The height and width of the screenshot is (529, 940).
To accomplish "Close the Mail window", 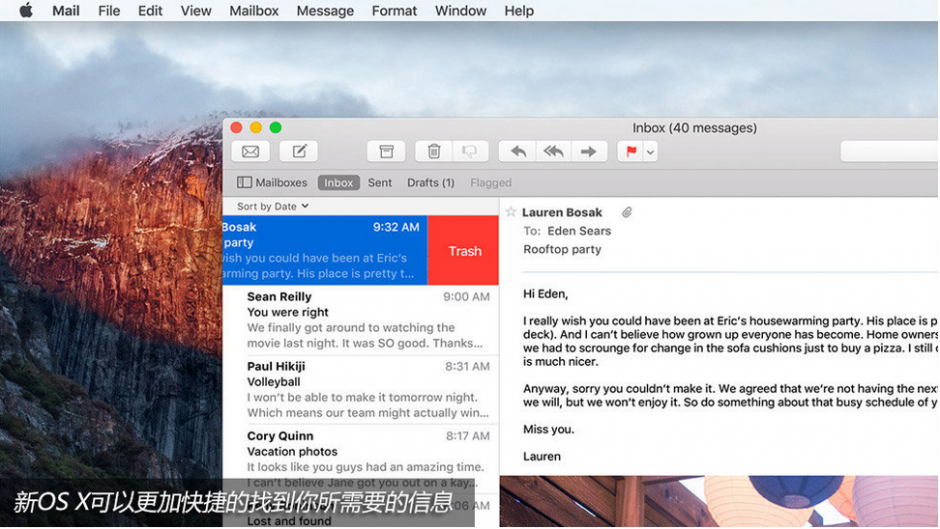I will (x=237, y=128).
